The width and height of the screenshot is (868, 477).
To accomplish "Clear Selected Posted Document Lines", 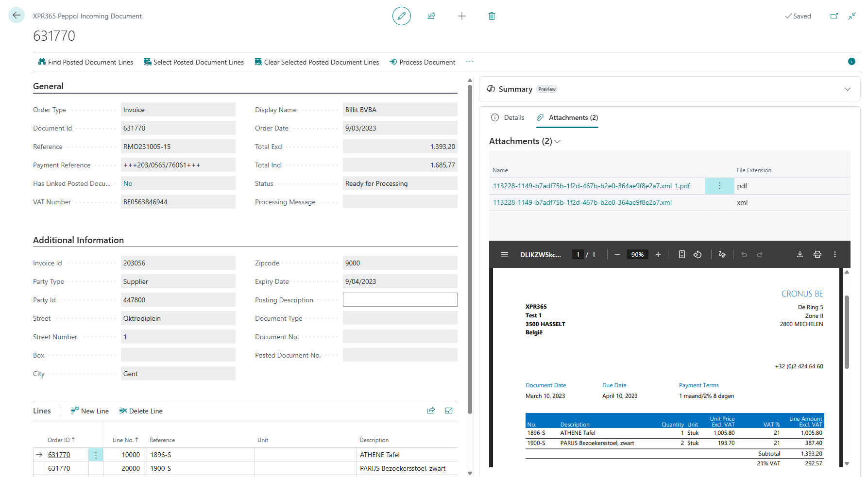I will 317,62.
